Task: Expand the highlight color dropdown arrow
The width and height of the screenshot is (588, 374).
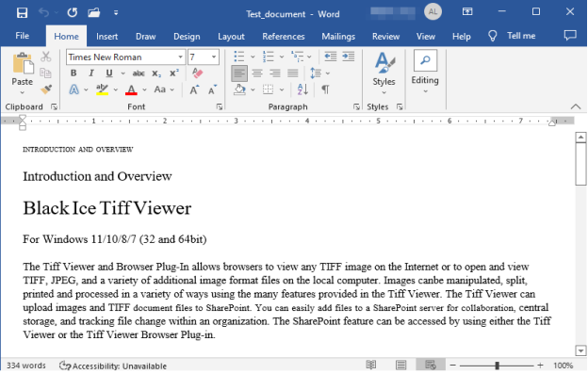Action: point(116,89)
